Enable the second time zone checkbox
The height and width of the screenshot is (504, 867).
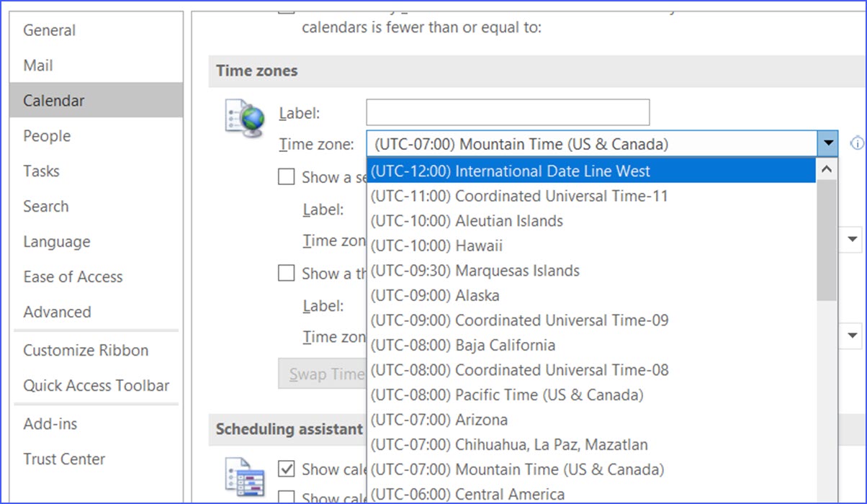click(286, 177)
